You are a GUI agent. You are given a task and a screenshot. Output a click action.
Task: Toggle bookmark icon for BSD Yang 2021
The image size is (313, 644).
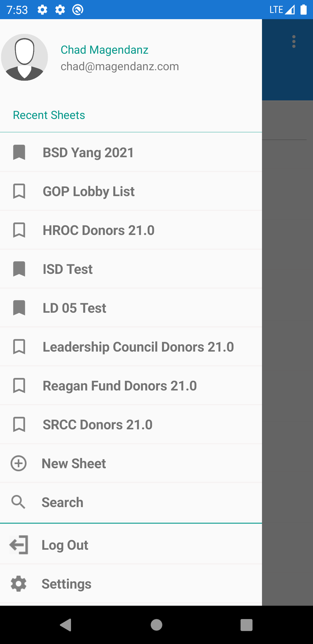point(19,152)
